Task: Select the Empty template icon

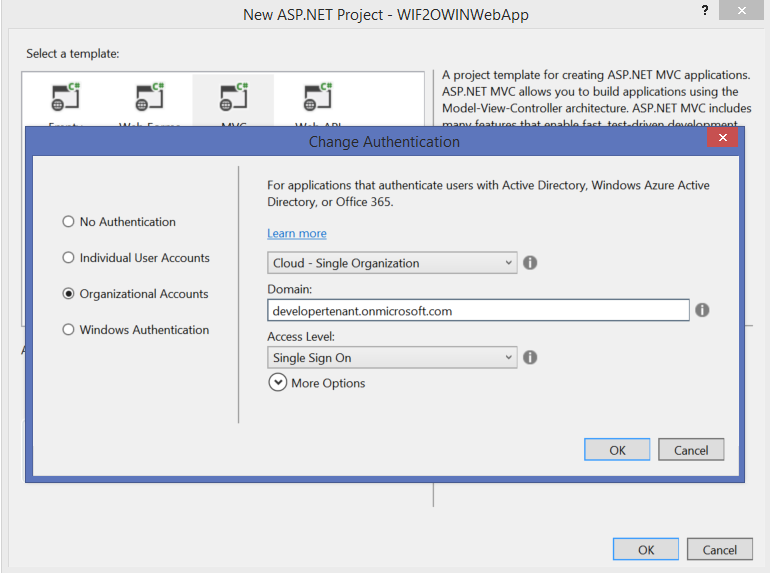Action: click(65, 97)
